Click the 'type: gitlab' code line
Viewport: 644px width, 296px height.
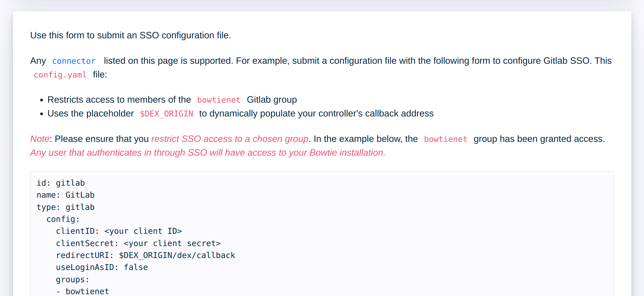(66, 207)
